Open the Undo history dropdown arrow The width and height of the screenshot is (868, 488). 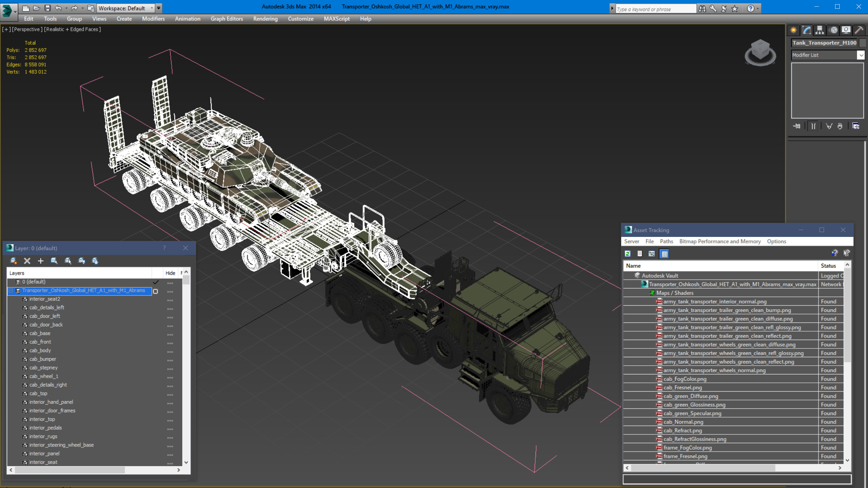66,8
